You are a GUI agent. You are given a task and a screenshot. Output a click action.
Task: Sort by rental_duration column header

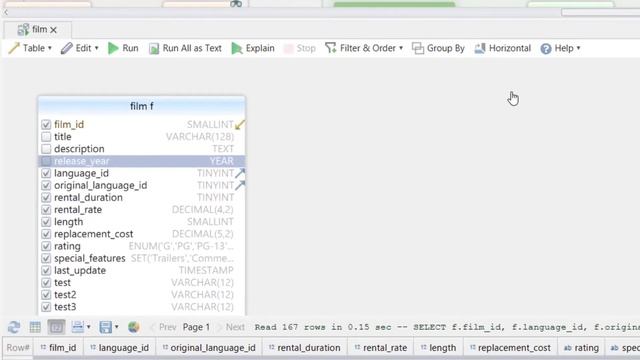pos(304,348)
